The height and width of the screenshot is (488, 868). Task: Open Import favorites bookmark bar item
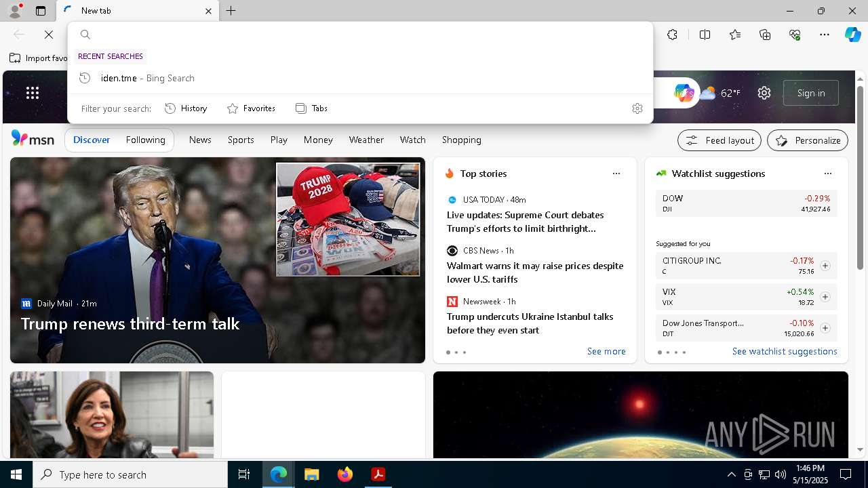[x=39, y=58]
